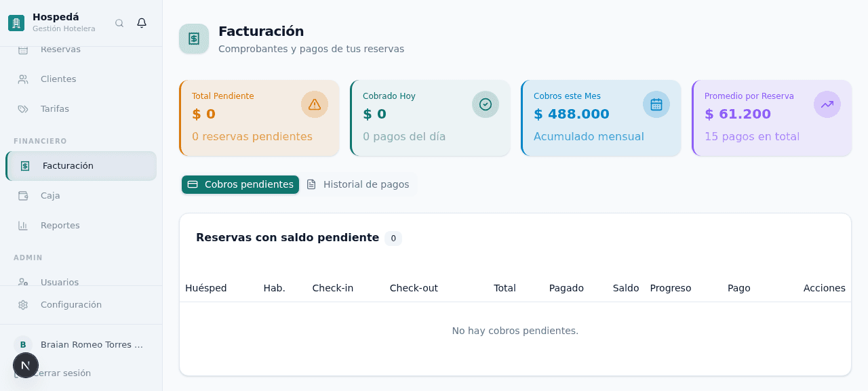Click the Facturación page header icon

(x=194, y=39)
